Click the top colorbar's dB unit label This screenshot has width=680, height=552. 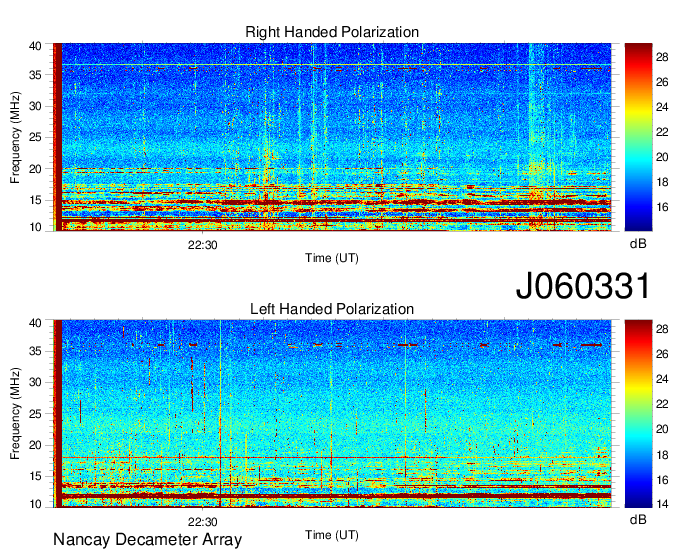(x=638, y=244)
